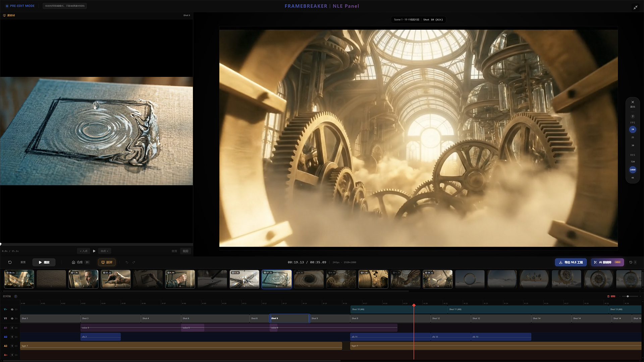
Task: Select 30 FPS option
Action: [x=633, y=145]
